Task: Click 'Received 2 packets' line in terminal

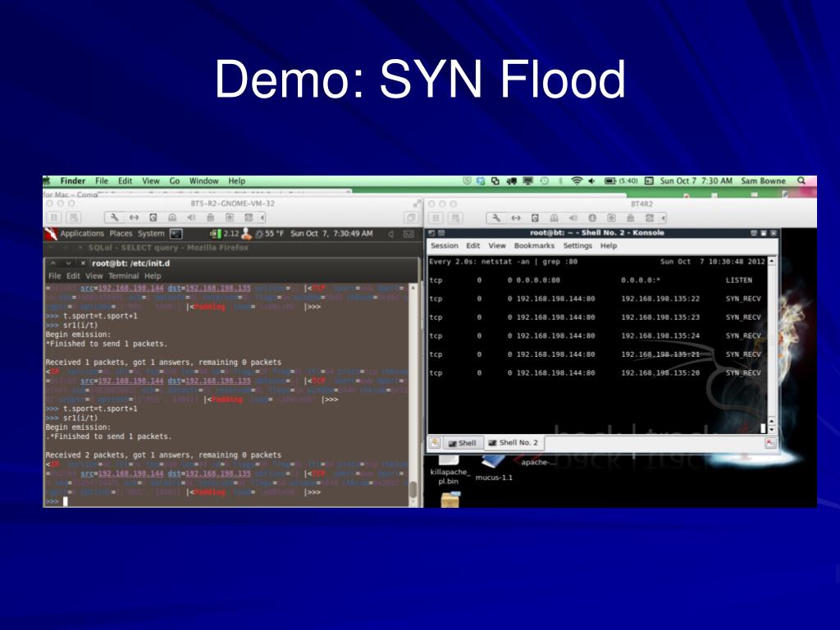Action: [163, 454]
